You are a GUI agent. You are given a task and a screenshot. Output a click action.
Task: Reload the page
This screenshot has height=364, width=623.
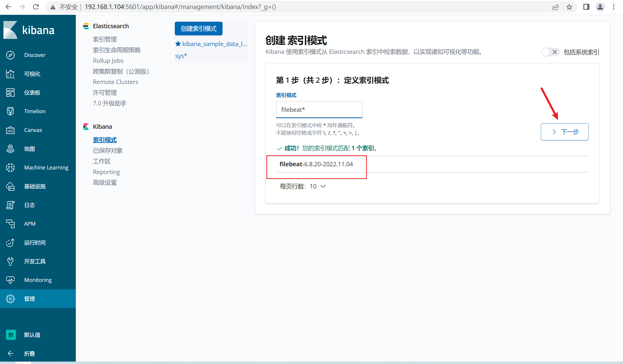click(x=36, y=7)
